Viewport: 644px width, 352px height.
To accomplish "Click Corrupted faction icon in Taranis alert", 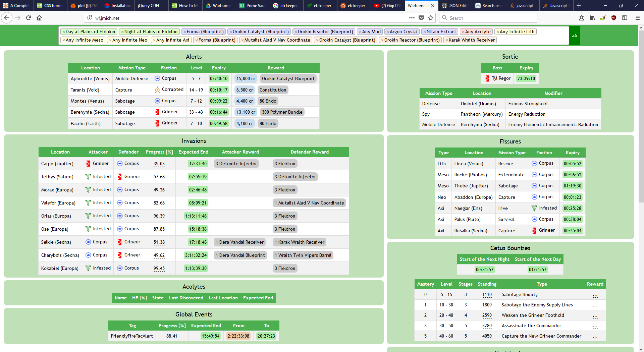I will coord(157,90).
